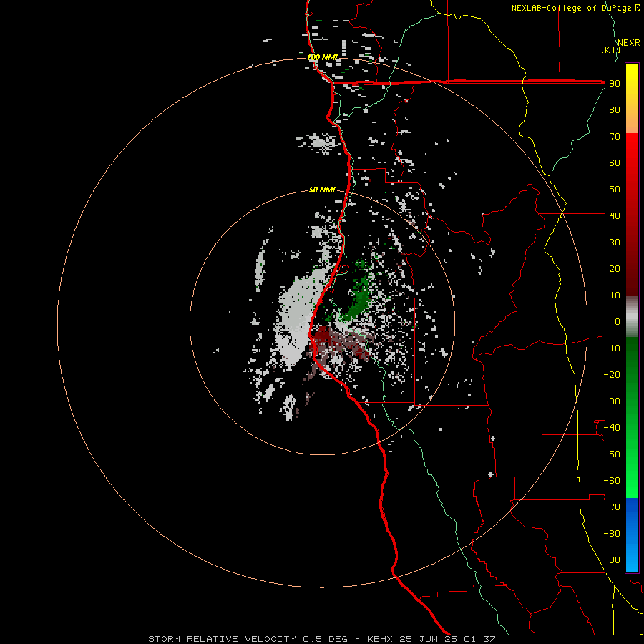Click the positive 40 scale label
The width and height of the screenshot is (644, 644).
coord(615,215)
